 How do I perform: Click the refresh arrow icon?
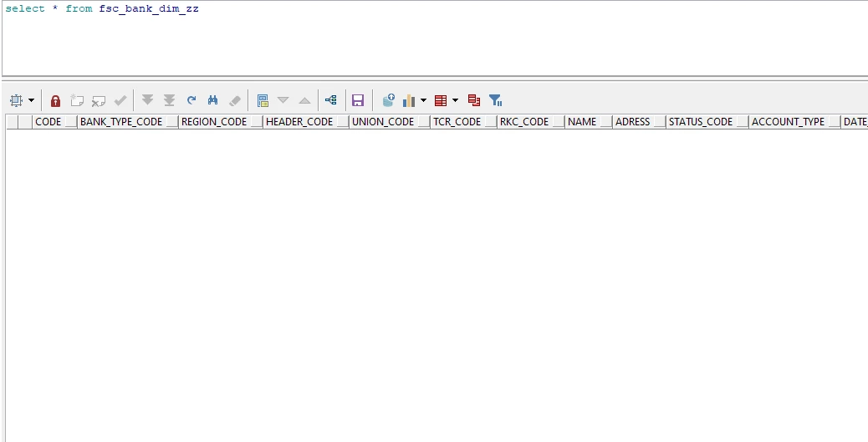pos(191,100)
